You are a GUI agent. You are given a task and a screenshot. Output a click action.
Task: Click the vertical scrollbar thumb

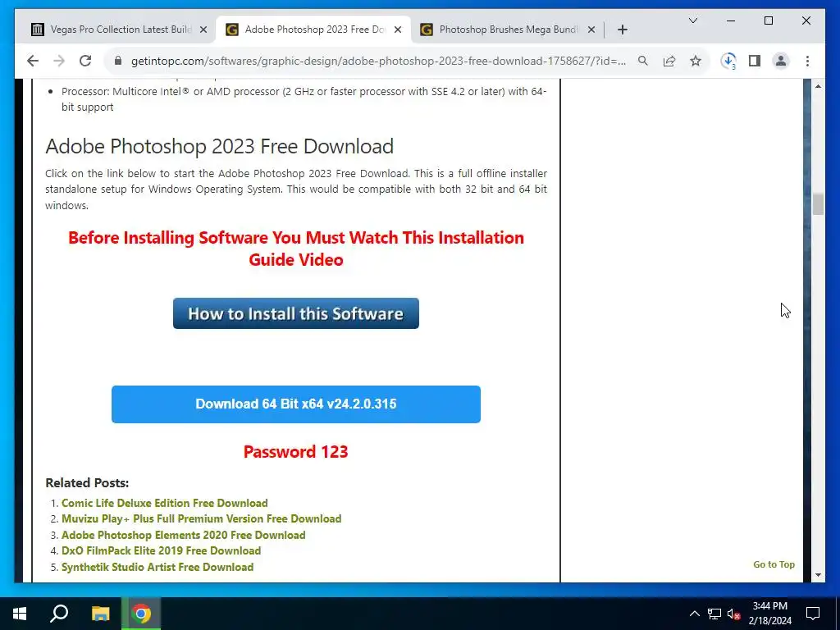818,204
